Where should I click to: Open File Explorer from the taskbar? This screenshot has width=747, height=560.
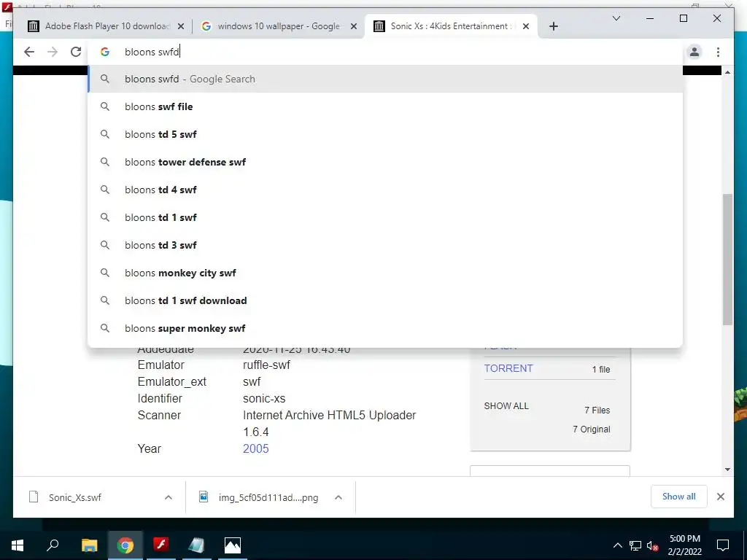tap(89, 545)
